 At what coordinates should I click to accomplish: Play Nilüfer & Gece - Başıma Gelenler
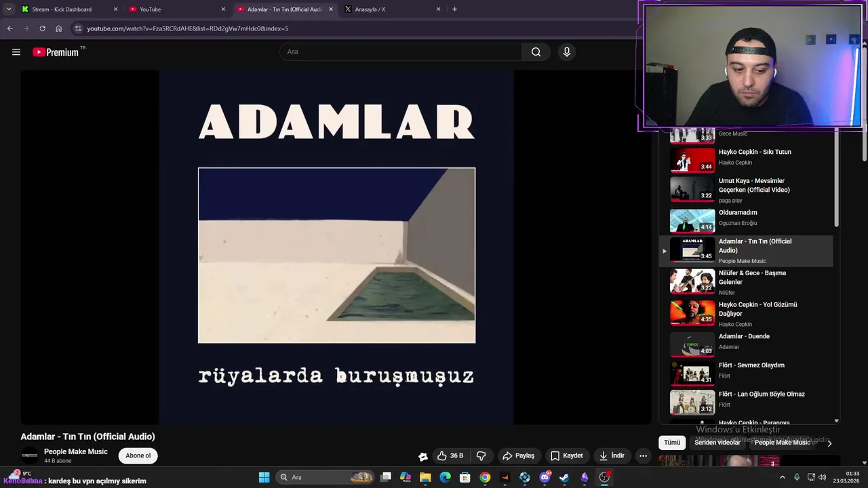pyautogui.click(x=746, y=282)
